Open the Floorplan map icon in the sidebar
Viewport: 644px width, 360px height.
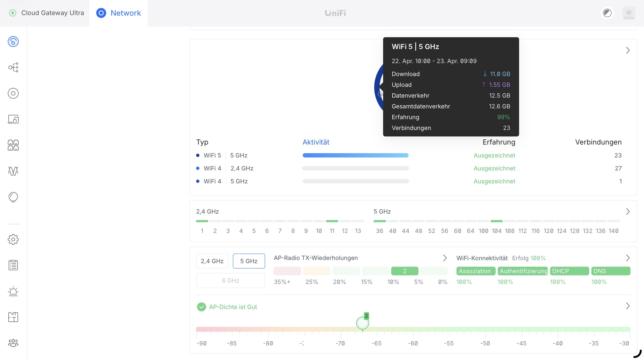pos(13,317)
